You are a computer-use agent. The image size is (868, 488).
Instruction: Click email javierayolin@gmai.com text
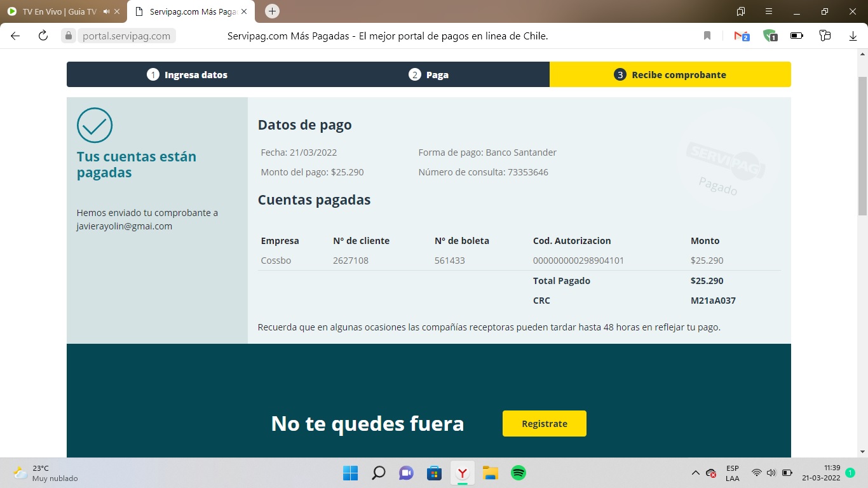[125, 226]
